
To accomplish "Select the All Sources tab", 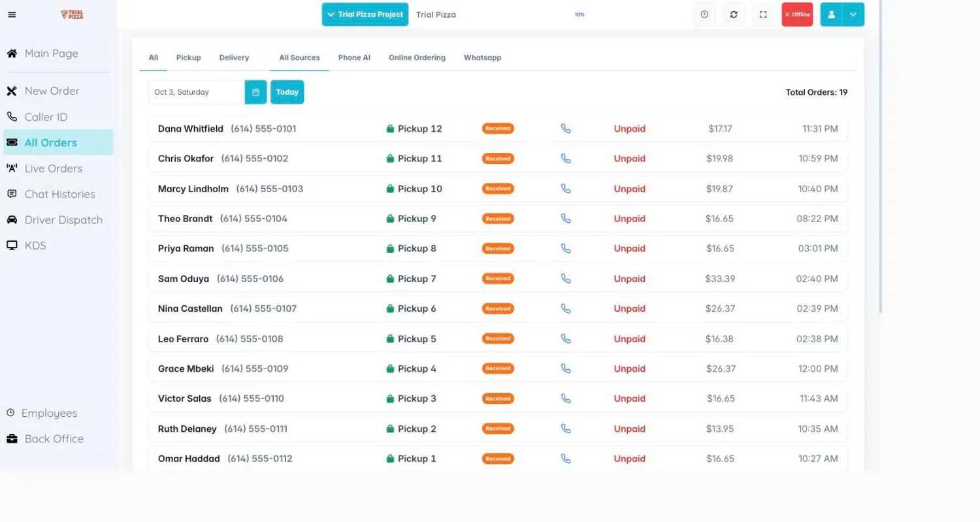I will coord(299,57).
